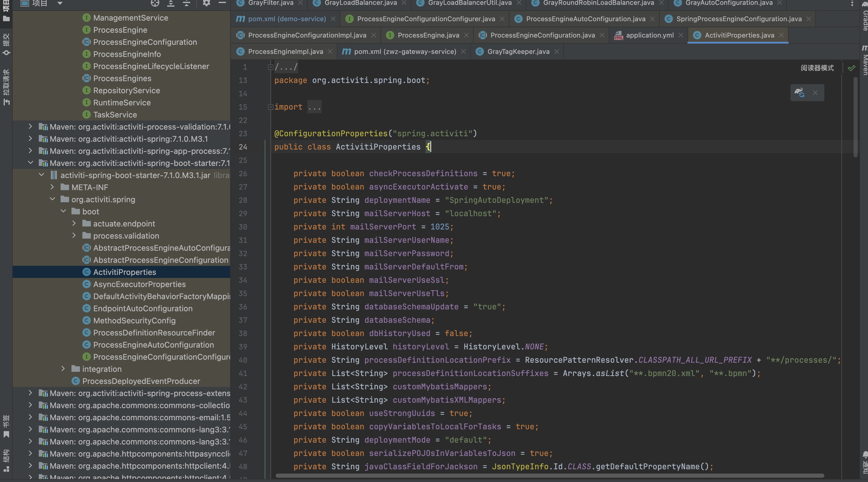
Task: Click the green inspection checkmark icon
Action: point(851,68)
